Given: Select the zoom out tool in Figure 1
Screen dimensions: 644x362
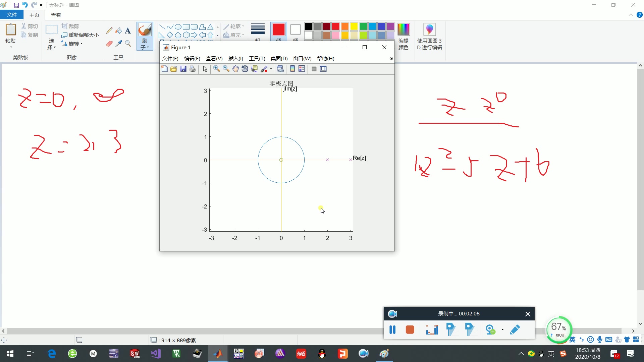Looking at the screenshot, I should point(226,69).
